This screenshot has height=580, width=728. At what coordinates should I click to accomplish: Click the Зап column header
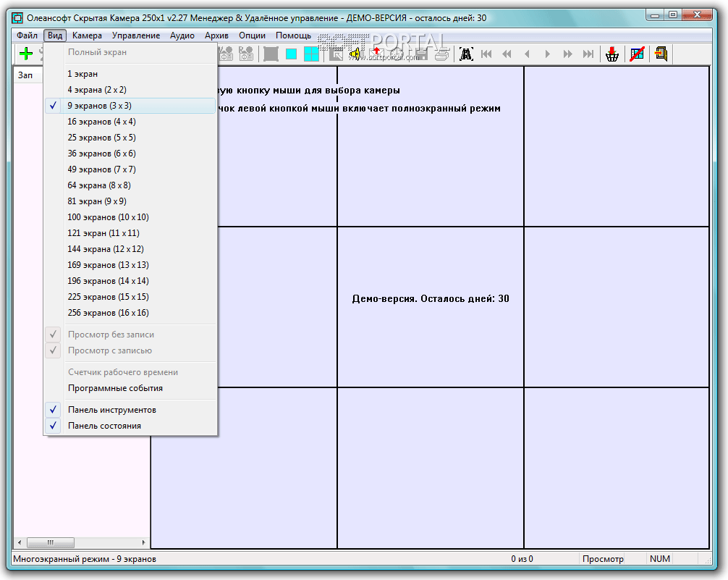pos(27,75)
